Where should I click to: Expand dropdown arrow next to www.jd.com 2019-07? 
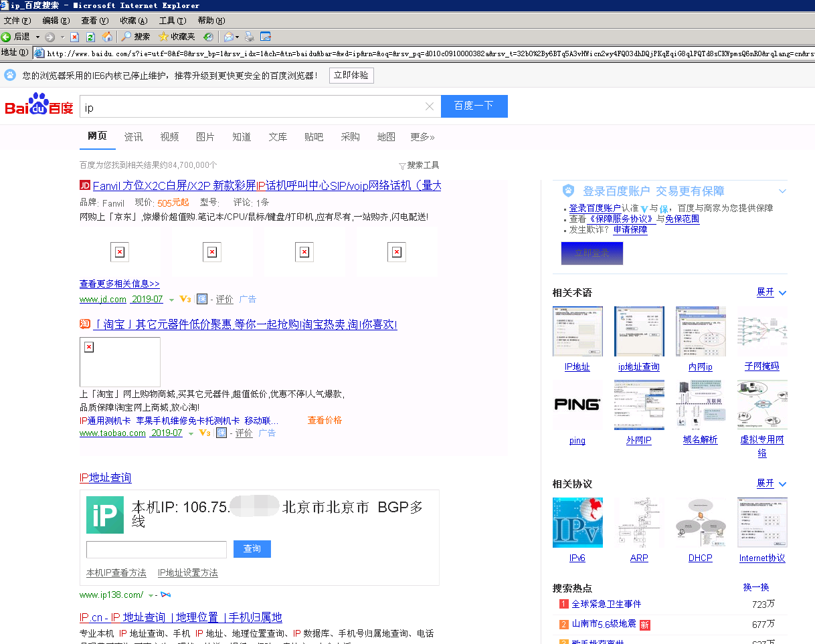(171, 300)
